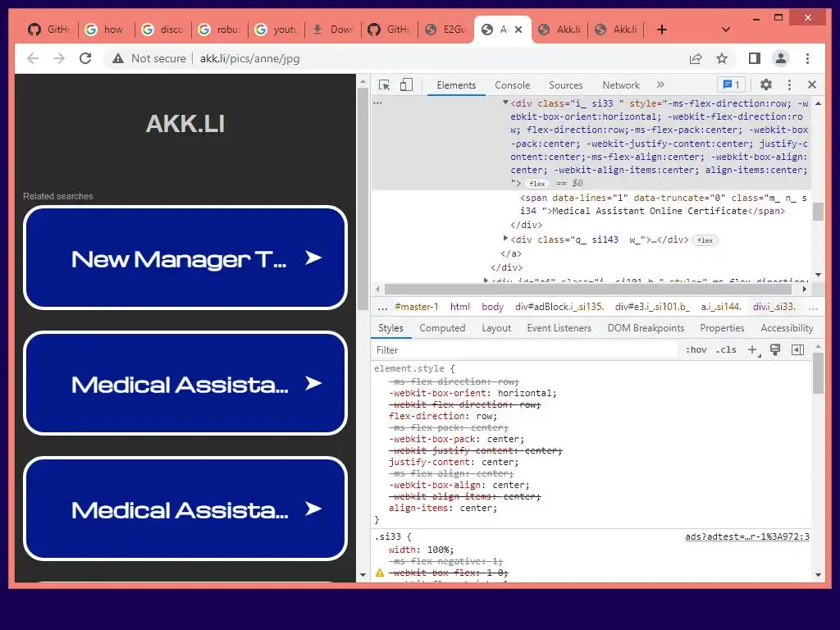Click the flex badge on si33 div
The image size is (840, 630).
click(x=536, y=184)
